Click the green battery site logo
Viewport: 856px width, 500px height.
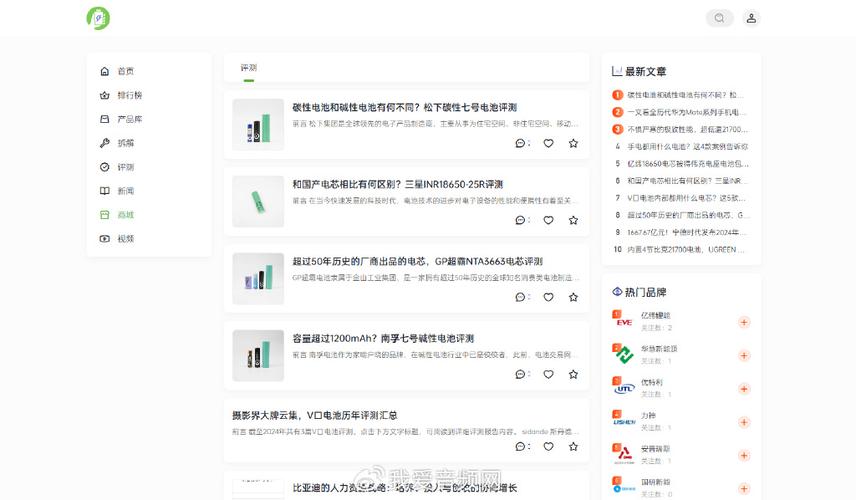98,18
